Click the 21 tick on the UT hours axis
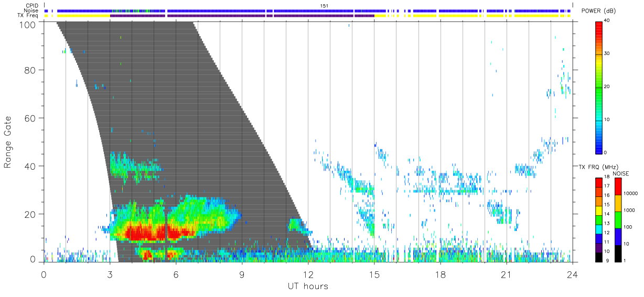The image size is (644, 297). [507, 274]
